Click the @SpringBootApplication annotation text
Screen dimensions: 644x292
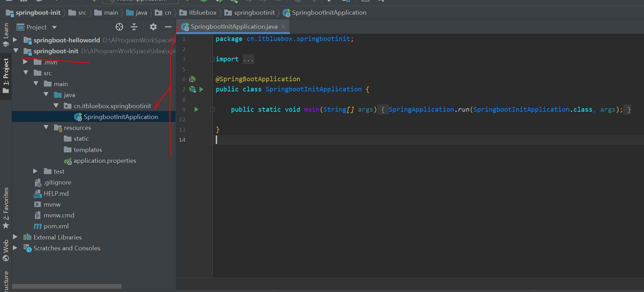click(258, 79)
